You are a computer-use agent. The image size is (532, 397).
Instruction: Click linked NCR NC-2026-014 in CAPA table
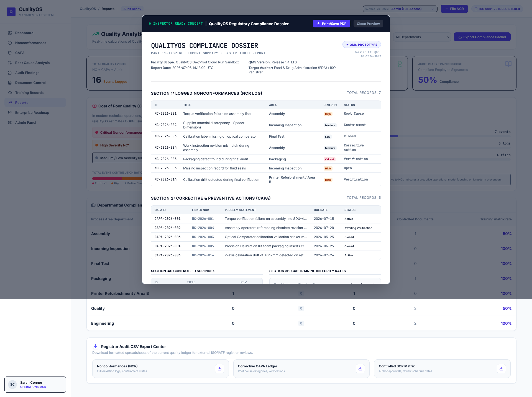203,255
